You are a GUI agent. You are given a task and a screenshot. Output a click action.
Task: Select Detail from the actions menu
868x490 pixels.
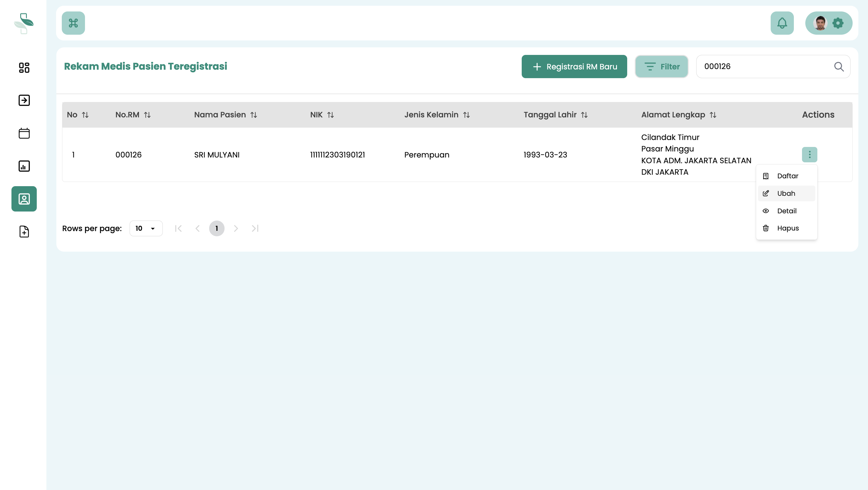click(786, 211)
